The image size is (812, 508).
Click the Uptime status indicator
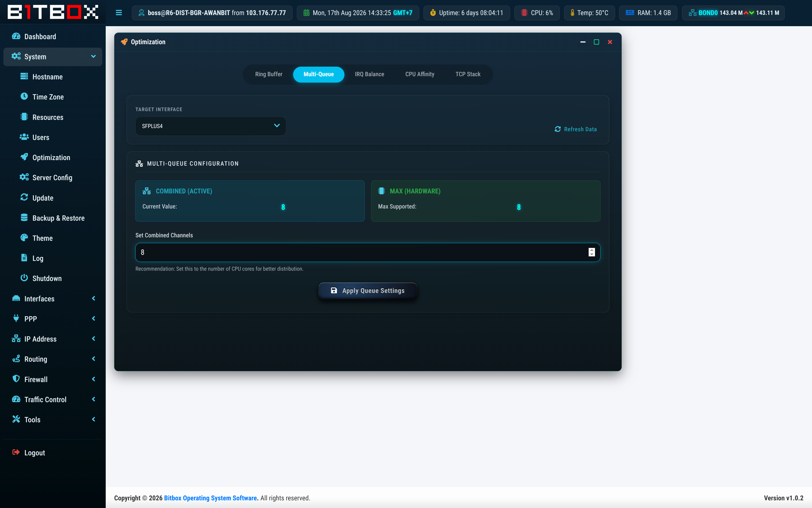click(466, 13)
